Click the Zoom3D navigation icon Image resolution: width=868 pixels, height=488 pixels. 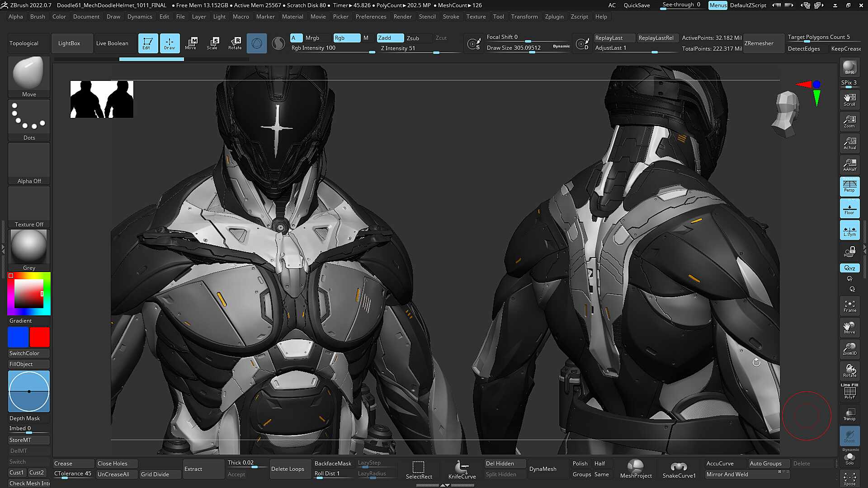point(849,349)
